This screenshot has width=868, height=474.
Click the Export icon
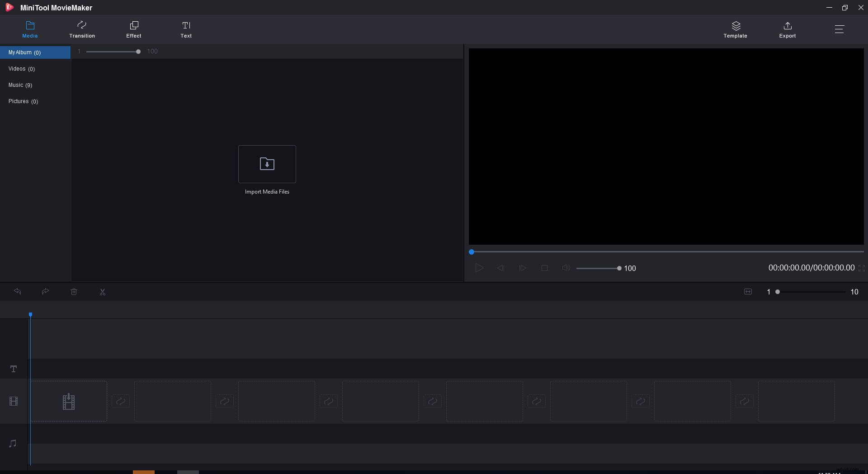coord(787,29)
